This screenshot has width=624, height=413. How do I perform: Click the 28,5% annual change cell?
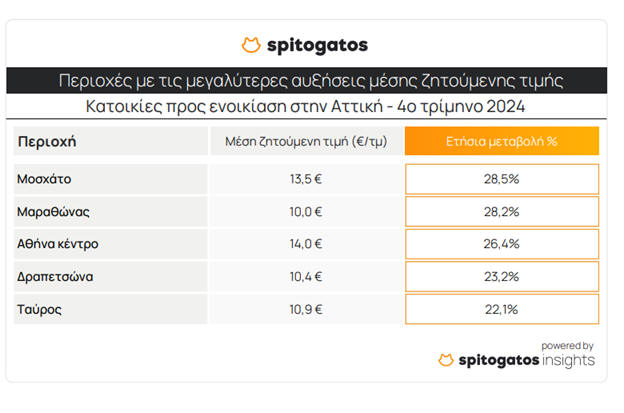tap(501, 179)
